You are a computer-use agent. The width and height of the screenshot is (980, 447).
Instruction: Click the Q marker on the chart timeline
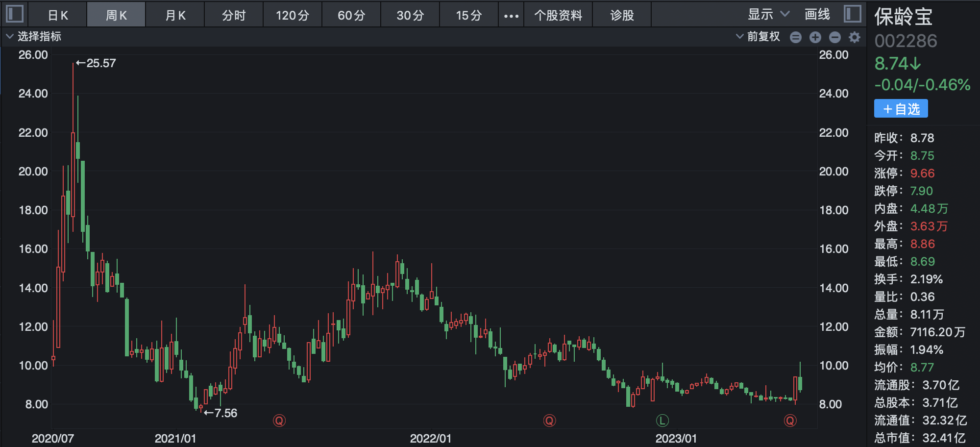pos(279,420)
